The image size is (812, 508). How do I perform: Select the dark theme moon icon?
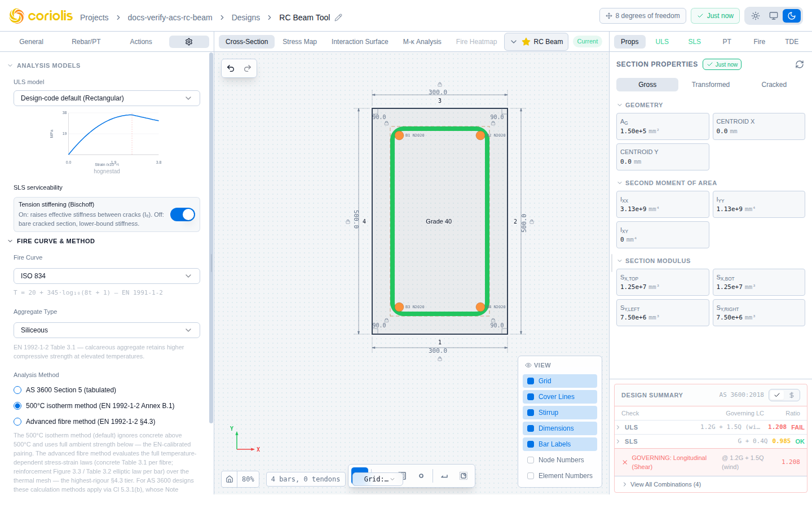(x=792, y=16)
